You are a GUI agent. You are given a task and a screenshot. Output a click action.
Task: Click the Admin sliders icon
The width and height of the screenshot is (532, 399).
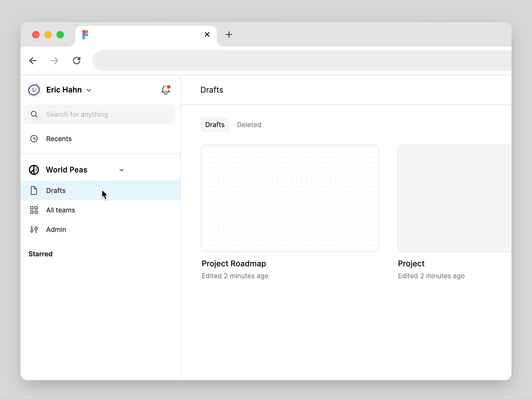click(34, 229)
